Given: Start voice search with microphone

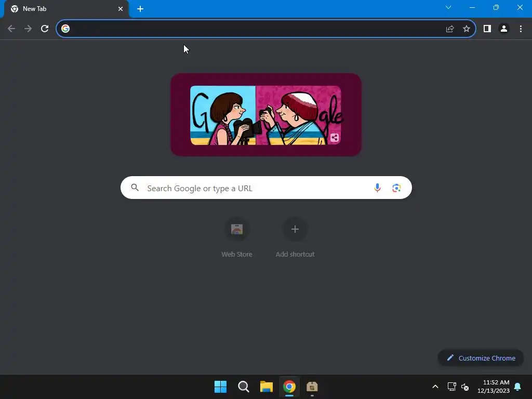Looking at the screenshot, I should click(x=377, y=188).
